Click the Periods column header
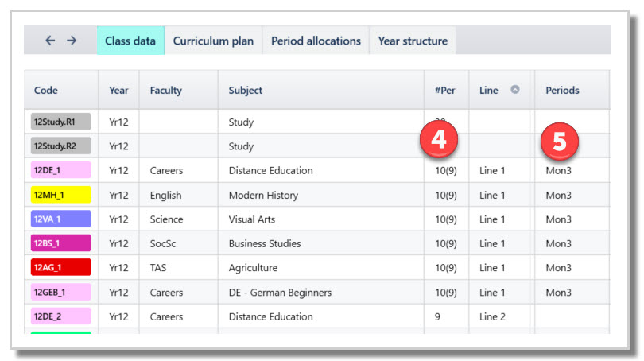 (562, 91)
